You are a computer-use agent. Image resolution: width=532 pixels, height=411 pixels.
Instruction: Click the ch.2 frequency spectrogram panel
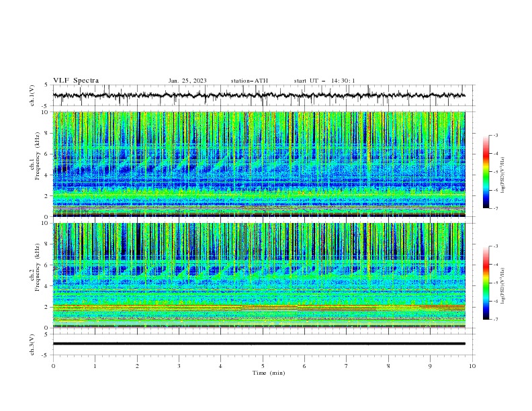point(259,275)
